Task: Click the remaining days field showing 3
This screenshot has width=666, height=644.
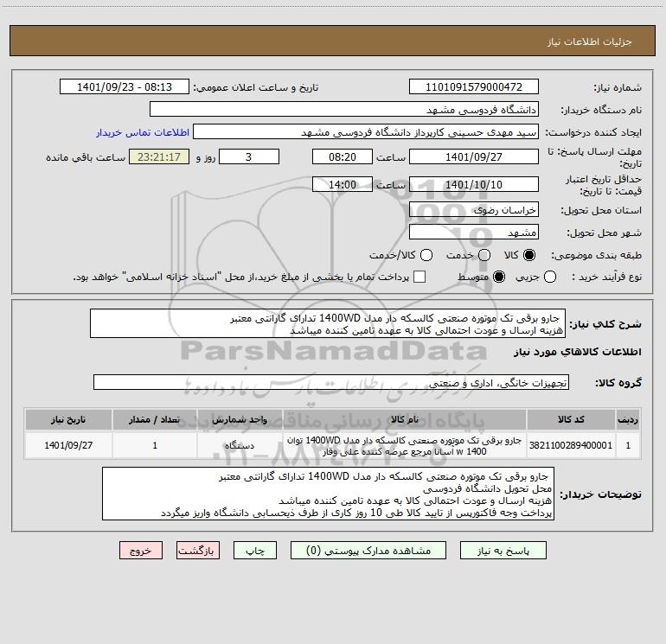Action: 249,156
